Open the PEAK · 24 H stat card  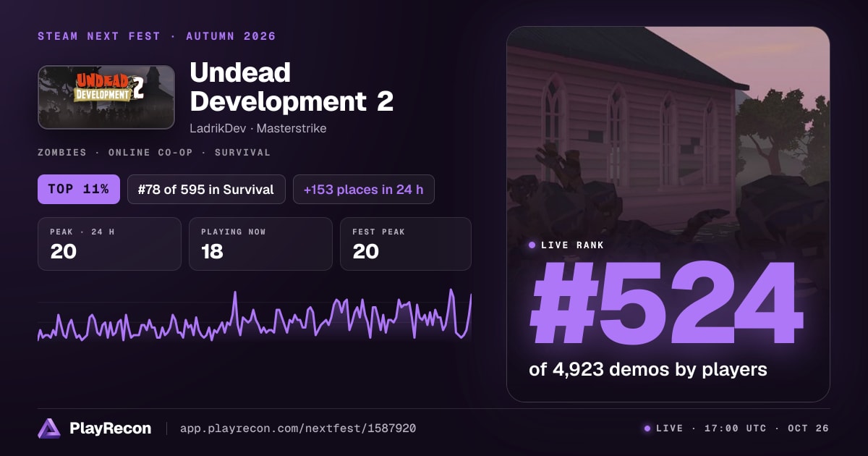tap(109, 244)
